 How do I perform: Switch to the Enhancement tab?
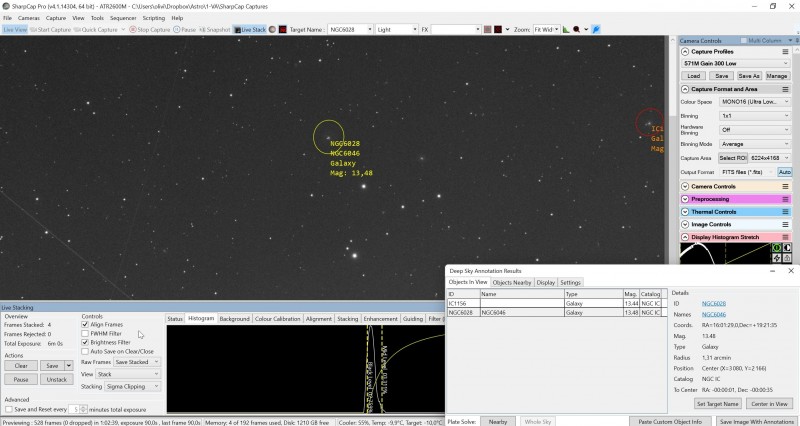381,319
